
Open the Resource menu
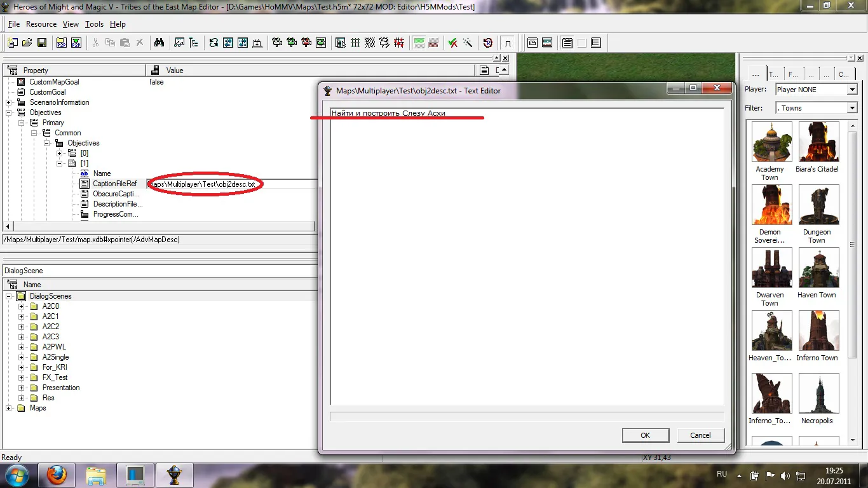coord(41,24)
